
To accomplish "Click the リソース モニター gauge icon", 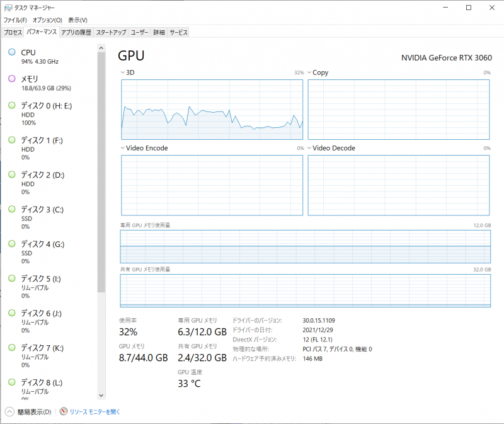I will tap(62, 410).
